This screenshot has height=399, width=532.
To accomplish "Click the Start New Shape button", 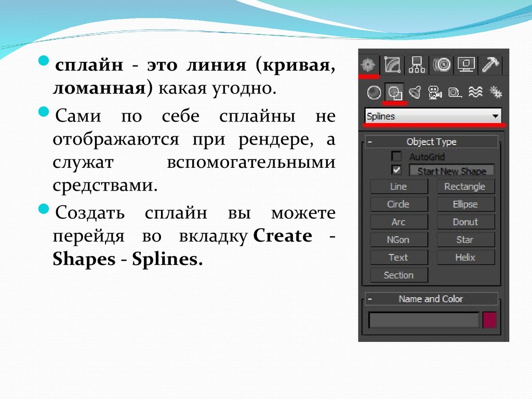I will pos(451,170).
